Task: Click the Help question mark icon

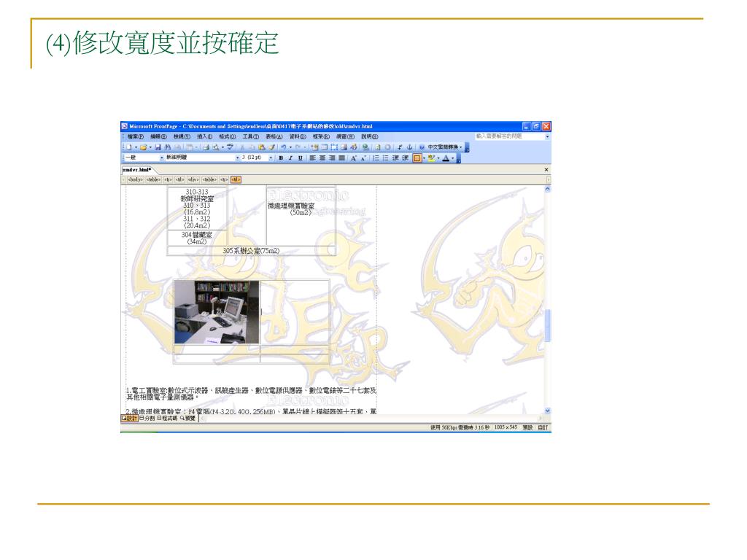Action: (x=422, y=147)
